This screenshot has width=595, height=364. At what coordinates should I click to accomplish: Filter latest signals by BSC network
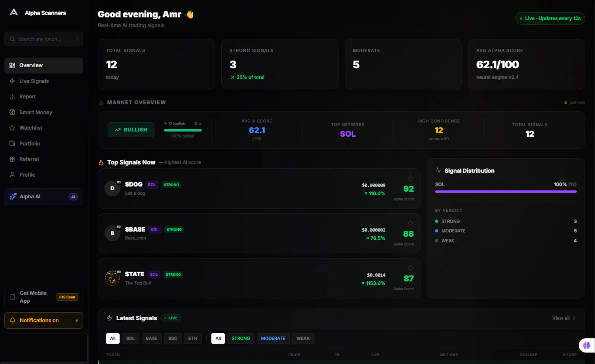173,338
